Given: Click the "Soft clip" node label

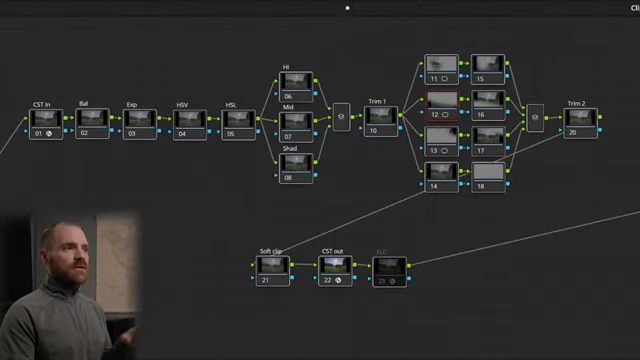Looking at the screenshot, I should click(x=271, y=251).
